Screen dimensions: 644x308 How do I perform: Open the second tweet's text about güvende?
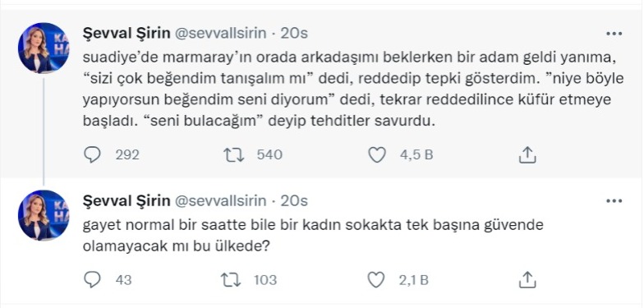click(313, 235)
